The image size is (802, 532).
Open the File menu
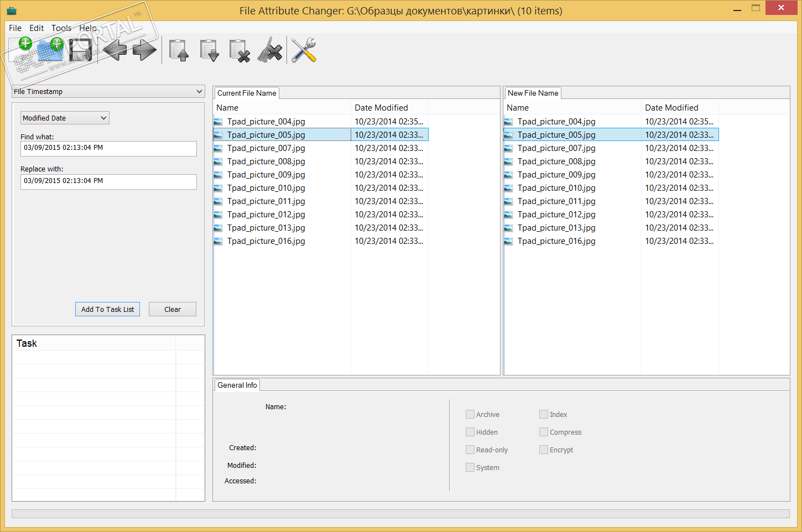click(x=15, y=28)
